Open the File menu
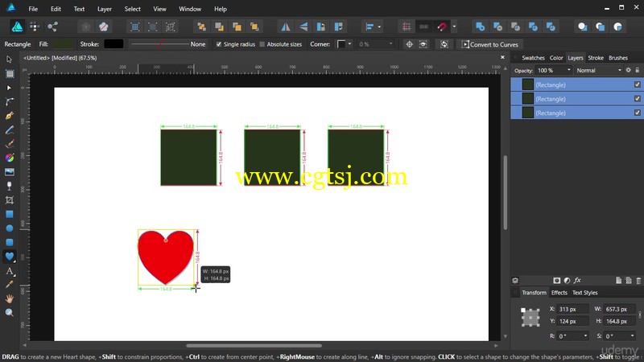644x362 pixels. (33, 9)
